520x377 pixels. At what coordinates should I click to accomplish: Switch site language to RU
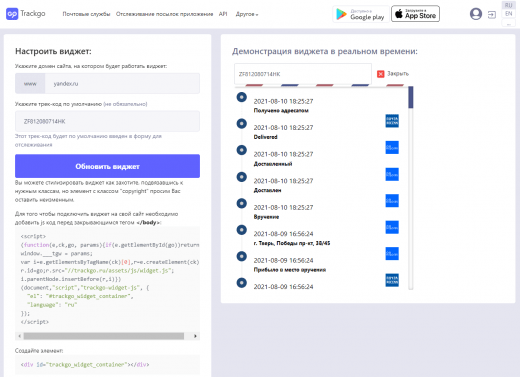click(x=508, y=5)
